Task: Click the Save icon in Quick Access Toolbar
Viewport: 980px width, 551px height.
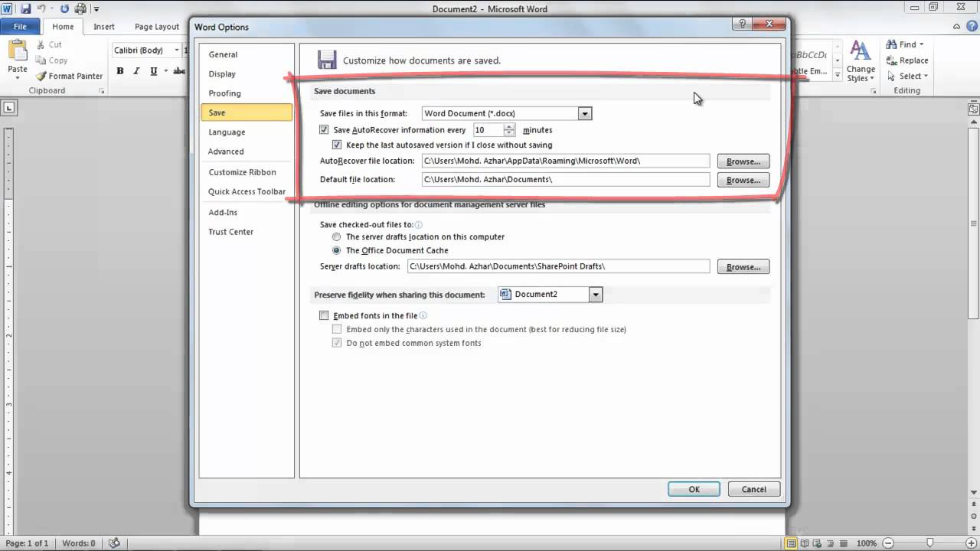Action: click(x=26, y=9)
